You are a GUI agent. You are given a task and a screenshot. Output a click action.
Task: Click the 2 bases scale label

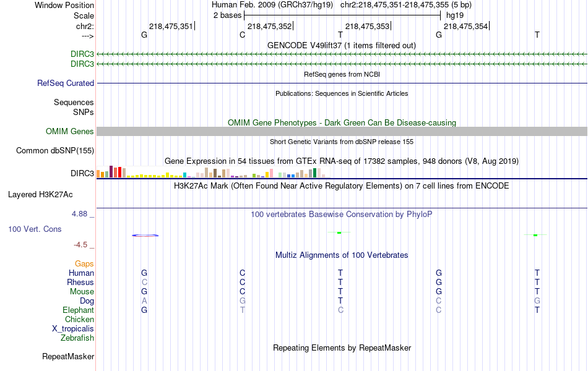[x=227, y=15]
